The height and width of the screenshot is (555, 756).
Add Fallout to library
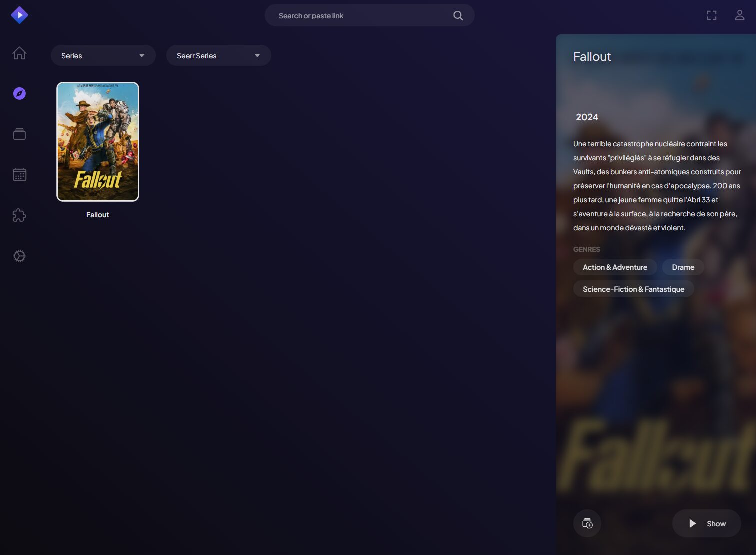[587, 523]
